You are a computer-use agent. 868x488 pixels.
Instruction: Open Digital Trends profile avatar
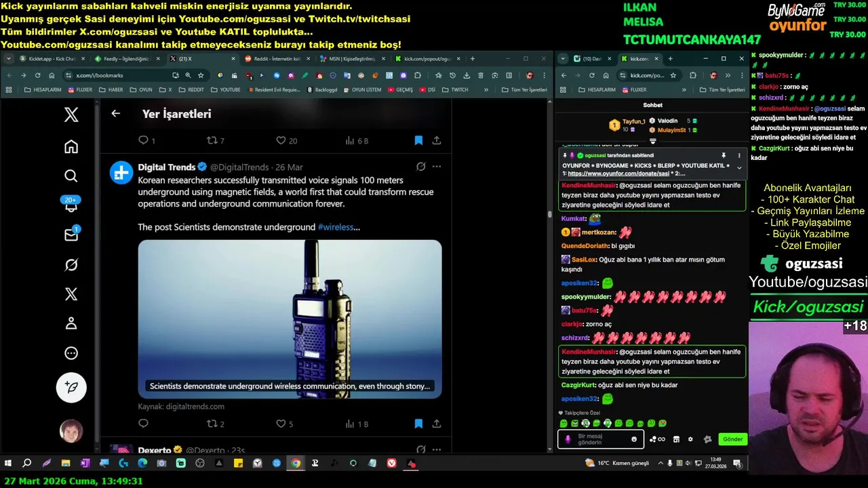point(121,173)
